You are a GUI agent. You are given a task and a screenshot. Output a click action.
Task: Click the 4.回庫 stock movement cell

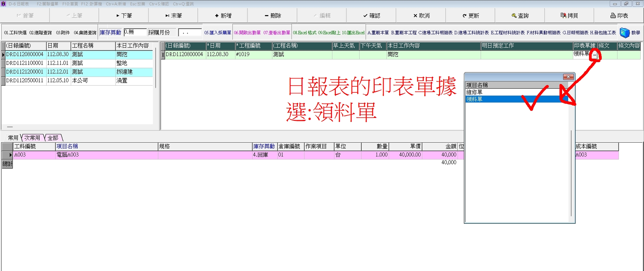point(265,155)
